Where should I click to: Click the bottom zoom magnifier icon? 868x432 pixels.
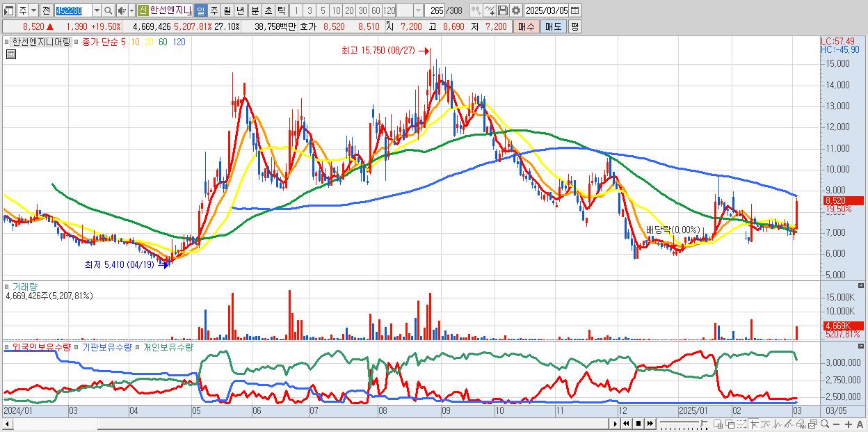coord(824,424)
